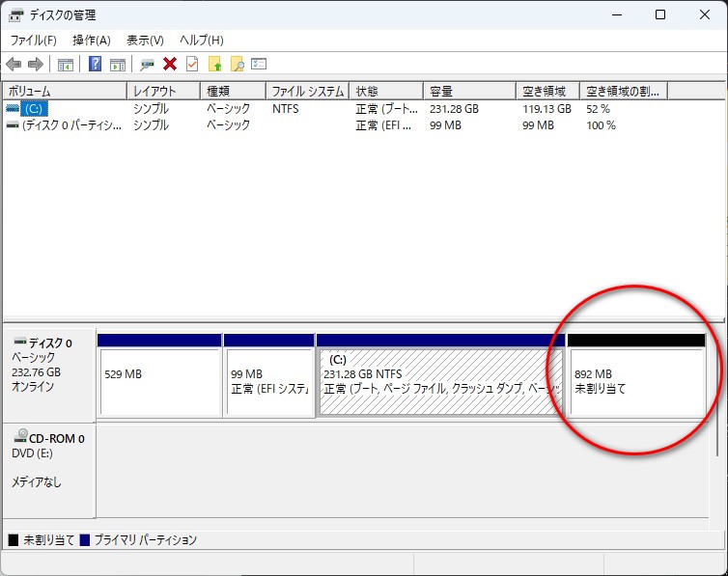The width and height of the screenshot is (728, 576).
Task: Click the 99 MB capacity cell in list
Action: point(445,125)
